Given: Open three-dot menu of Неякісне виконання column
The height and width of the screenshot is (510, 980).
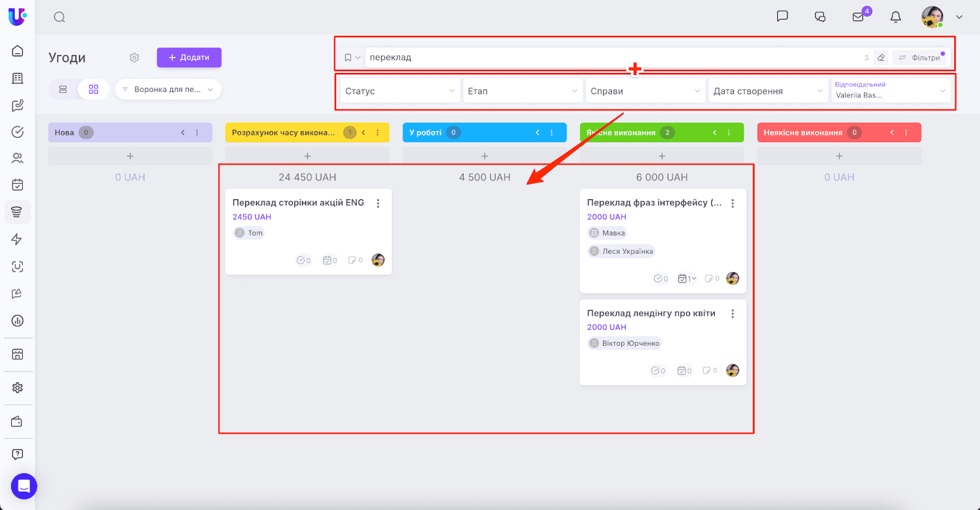Looking at the screenshot, I should (907, 132).
